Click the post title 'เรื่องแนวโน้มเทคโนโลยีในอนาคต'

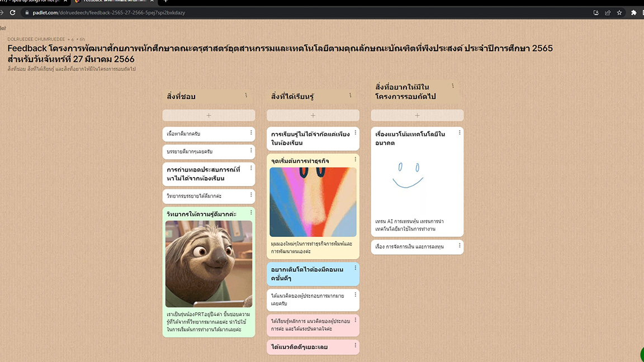click(x=410, y=139)
